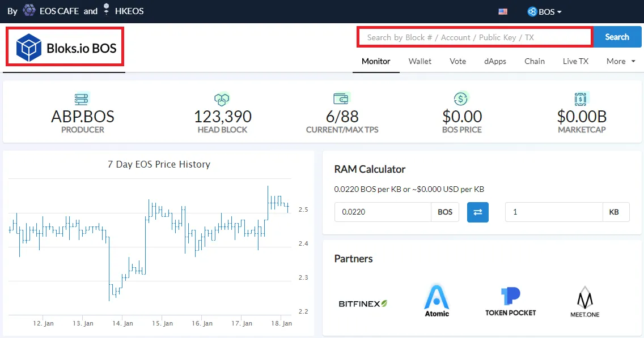644x338 pixels.
Task: Click the BOS chain logo icon
Action: (x=532, y=11)
